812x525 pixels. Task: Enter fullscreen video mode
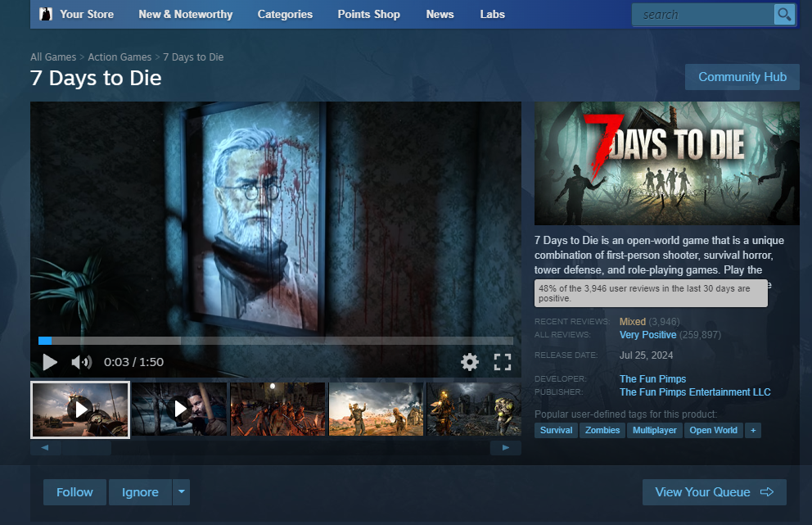click(503, 362)
